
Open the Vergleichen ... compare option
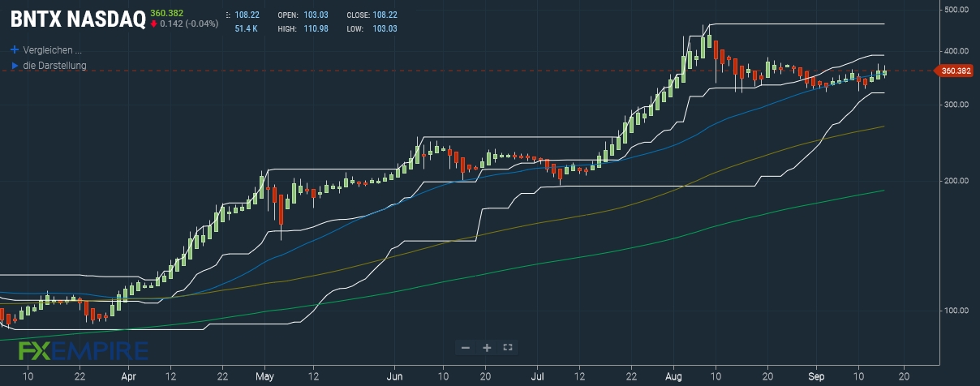[53, 49]
